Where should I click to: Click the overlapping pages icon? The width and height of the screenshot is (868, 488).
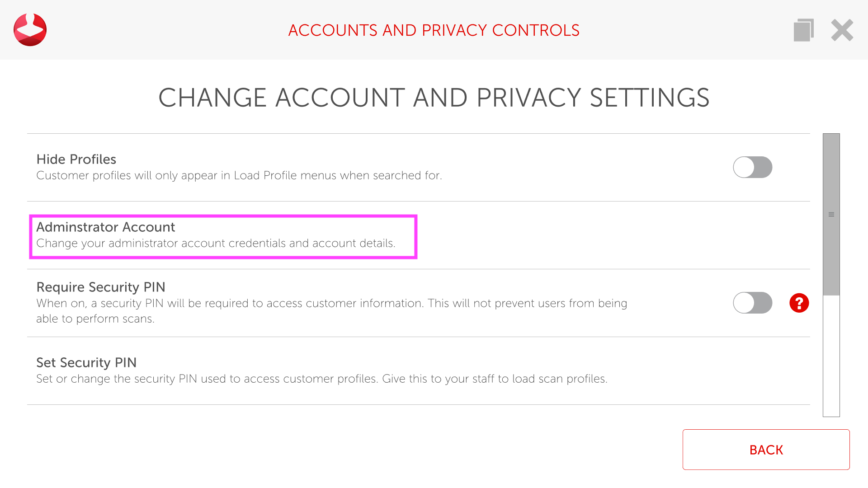(803, 30)
